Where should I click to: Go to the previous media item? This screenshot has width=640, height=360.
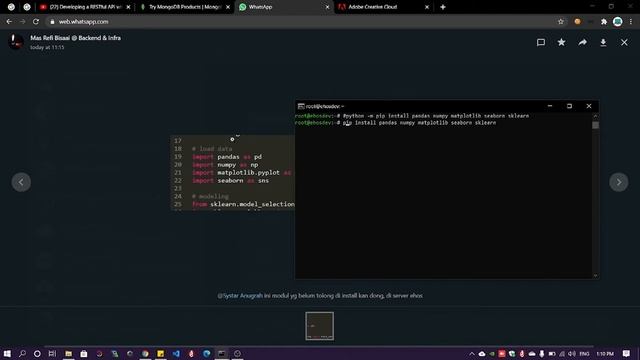click(x=21, y=182)
